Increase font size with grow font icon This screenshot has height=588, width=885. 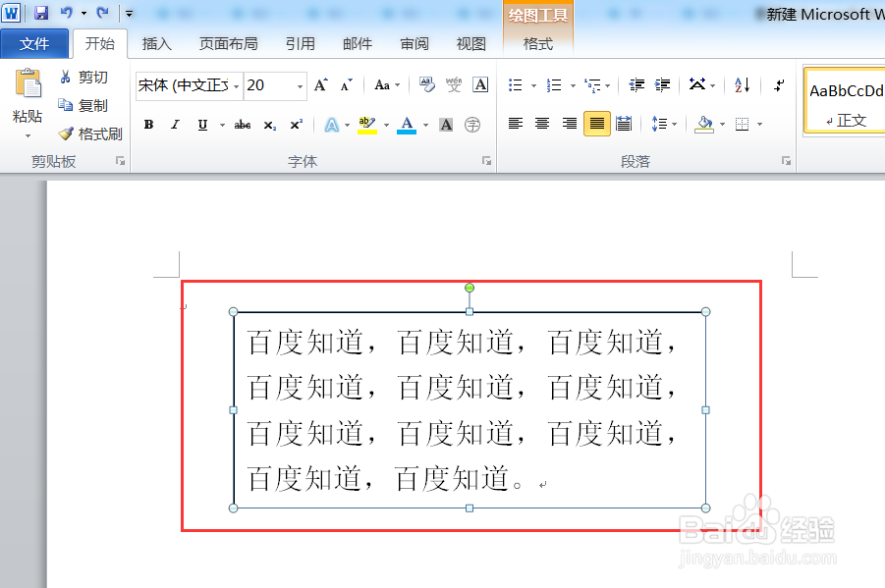tap(321, 85)
